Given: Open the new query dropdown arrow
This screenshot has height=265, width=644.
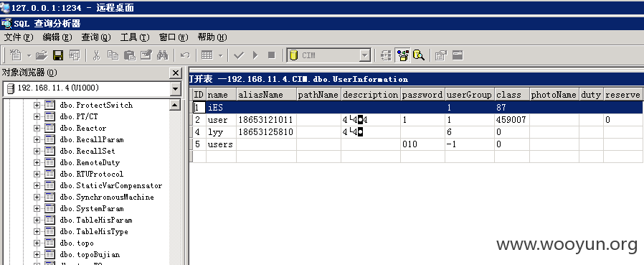Looking at the screenshot, I should click(29, 55).
